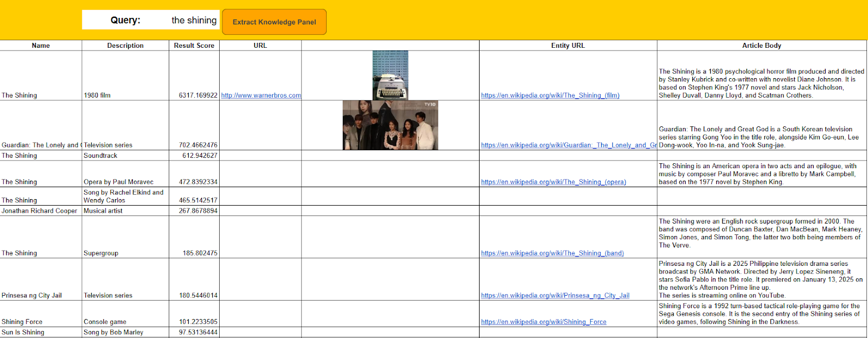The image size is (868, 338).
Task: Select the score cell 472.8392334
Action: click(x=194, y=174)
